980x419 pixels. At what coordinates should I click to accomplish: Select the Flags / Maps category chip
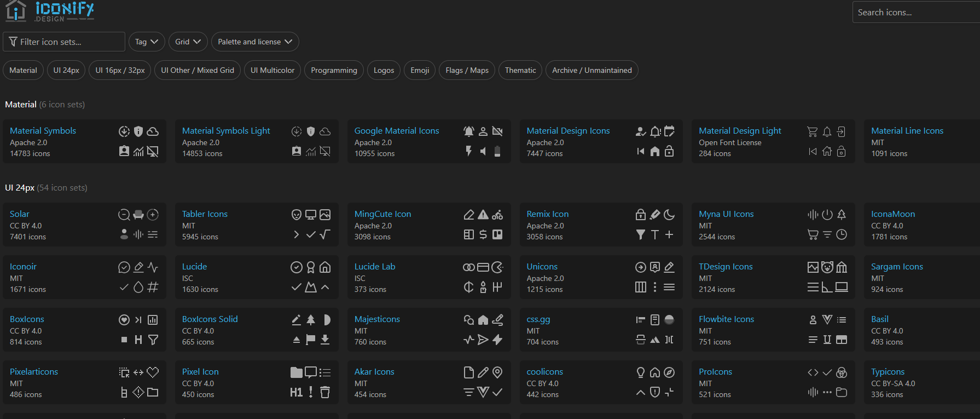point(467,70)
